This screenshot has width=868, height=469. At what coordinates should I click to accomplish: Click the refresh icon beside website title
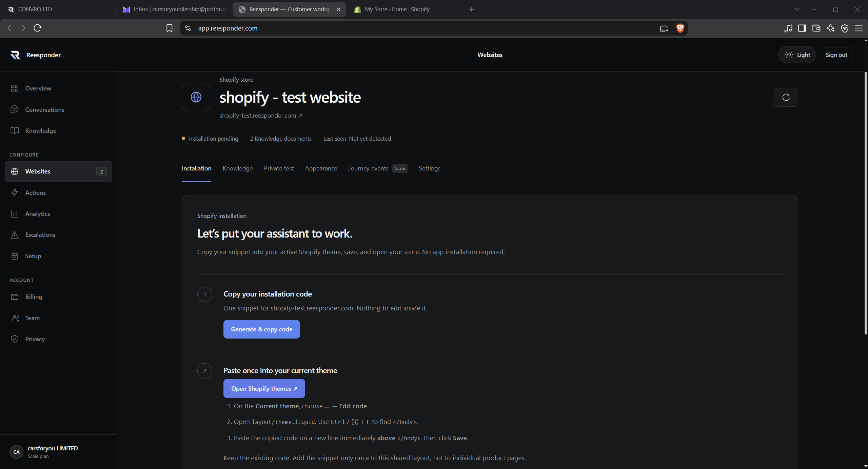click(x=786, y=97)
